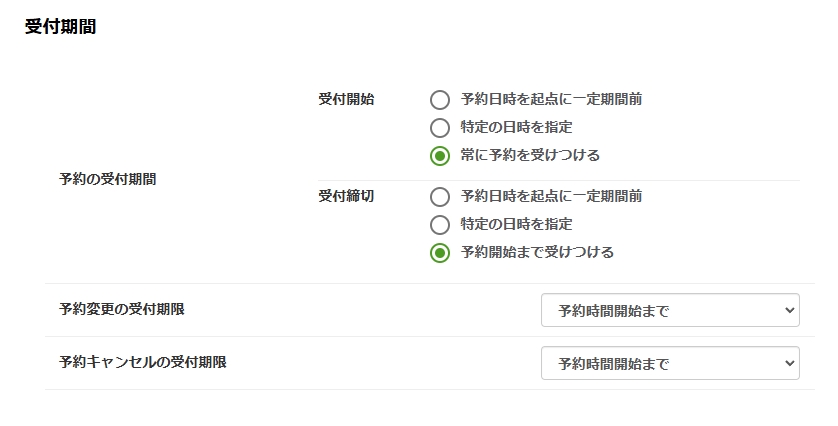The width and height of the screenshot is (838, 426).
Task: Click the 予約キャンセルの受付期限 row label
Action: (x=142, y=362)
